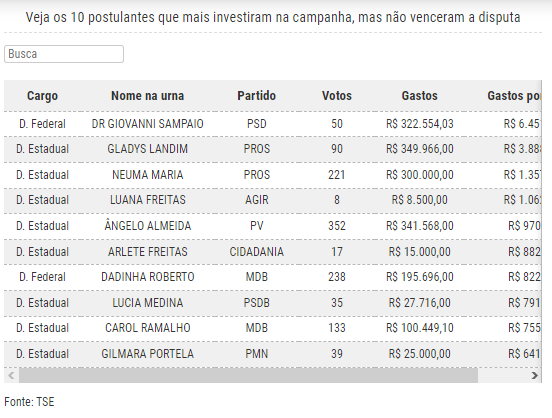The width and height of the screenshot is (552, 418).
Task: Click the Busca search field
Action: (x=64, y=54)
